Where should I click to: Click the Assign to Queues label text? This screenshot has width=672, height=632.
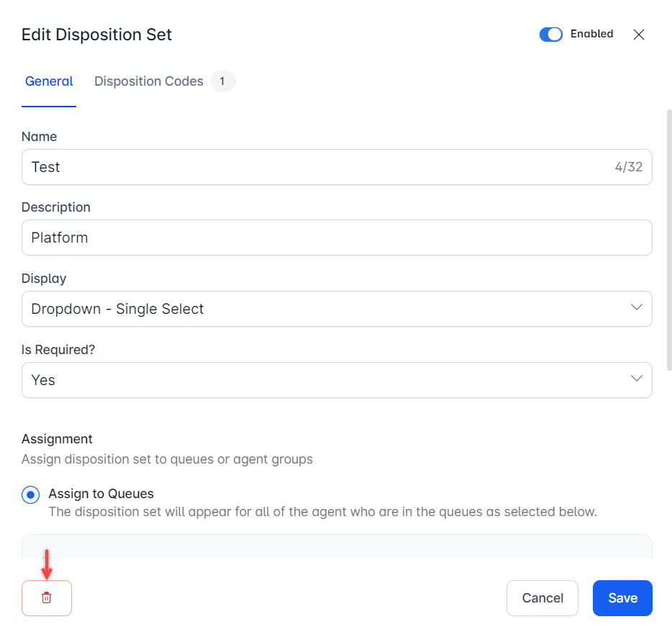pos(101,494)
